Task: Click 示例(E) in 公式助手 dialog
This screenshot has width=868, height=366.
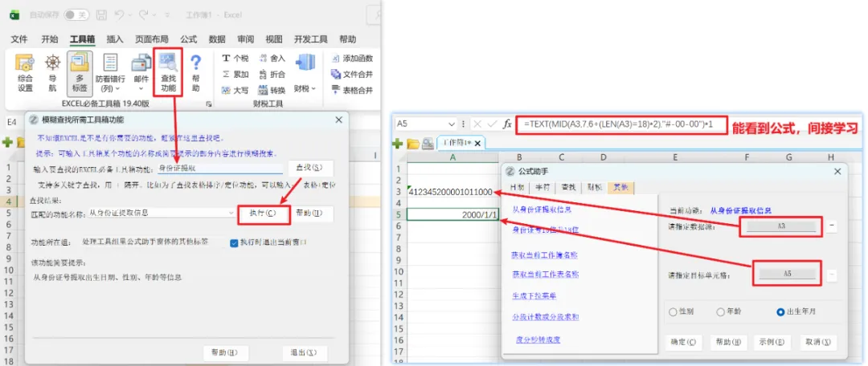Action: (773, 342)
